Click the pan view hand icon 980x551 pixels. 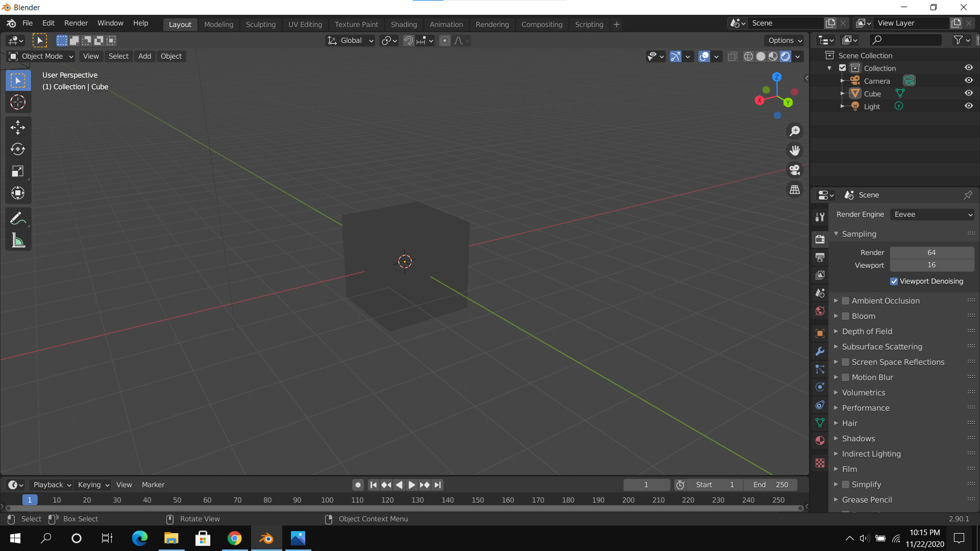click(x=795, y=151)
